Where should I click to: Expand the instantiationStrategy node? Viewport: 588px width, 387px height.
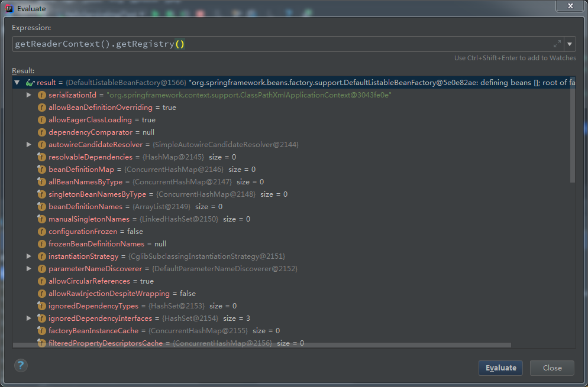pyautogui.click(x=29, y=256)
